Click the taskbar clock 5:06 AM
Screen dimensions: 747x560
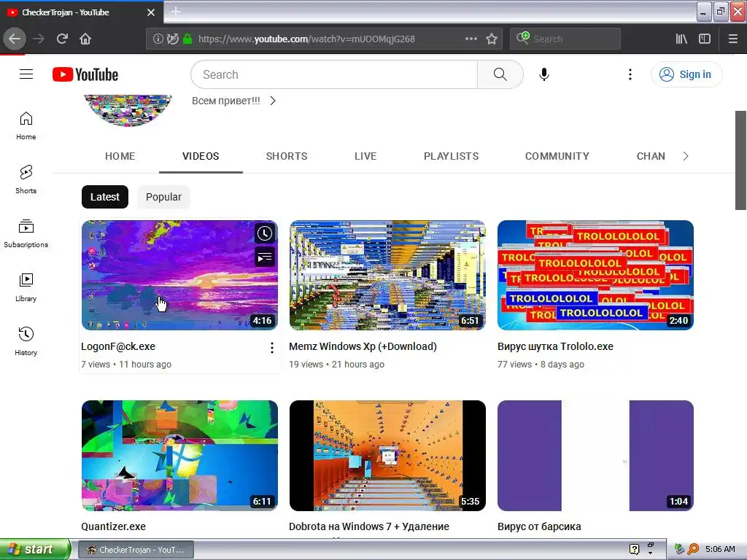(720, 549)
